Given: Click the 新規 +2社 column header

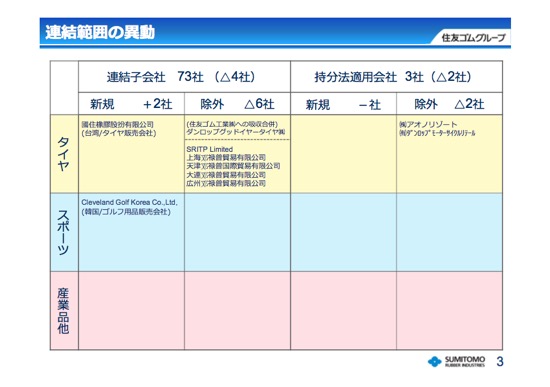Looking at the screenshot, I should point(132,104).
